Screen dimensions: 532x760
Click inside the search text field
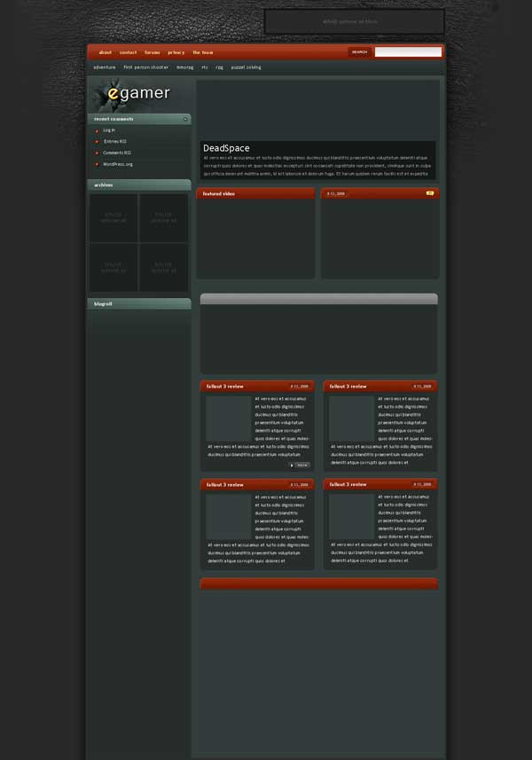(x=407, y=52)
